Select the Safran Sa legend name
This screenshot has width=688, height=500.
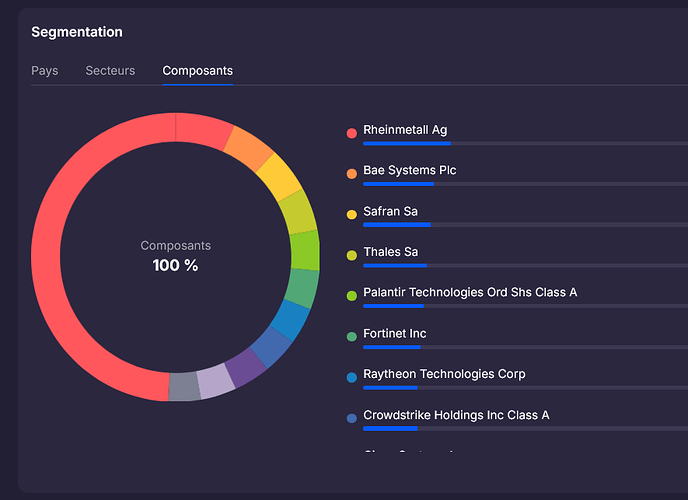[x=391, y=211]
